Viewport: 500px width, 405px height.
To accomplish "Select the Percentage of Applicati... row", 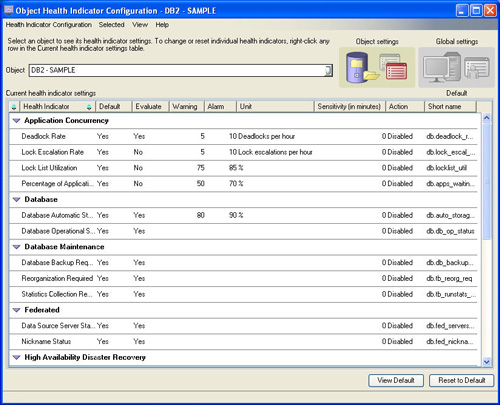I will [x=243, y=184].
